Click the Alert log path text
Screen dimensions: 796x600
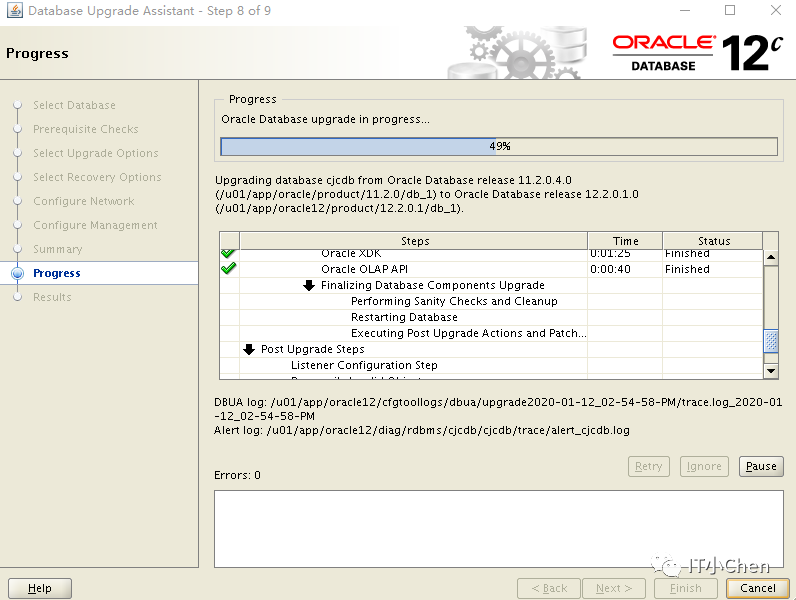pyautogui.click(x=422, y=430)
